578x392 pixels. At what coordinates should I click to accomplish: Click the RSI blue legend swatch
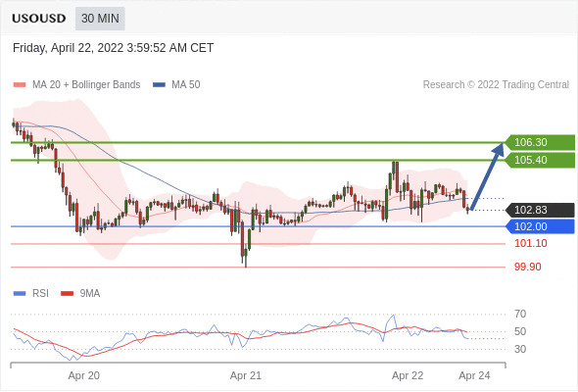pos(20,294)
